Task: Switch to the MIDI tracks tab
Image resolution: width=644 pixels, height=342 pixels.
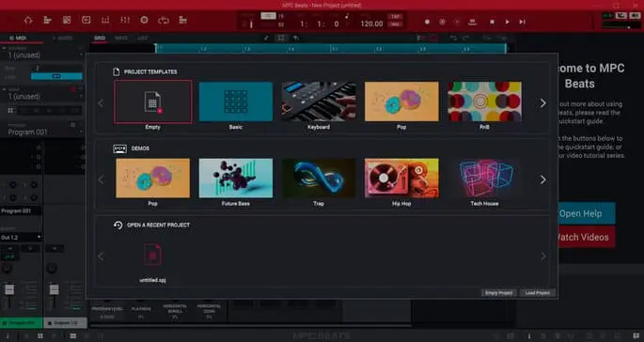Action: tap(19, 39)
